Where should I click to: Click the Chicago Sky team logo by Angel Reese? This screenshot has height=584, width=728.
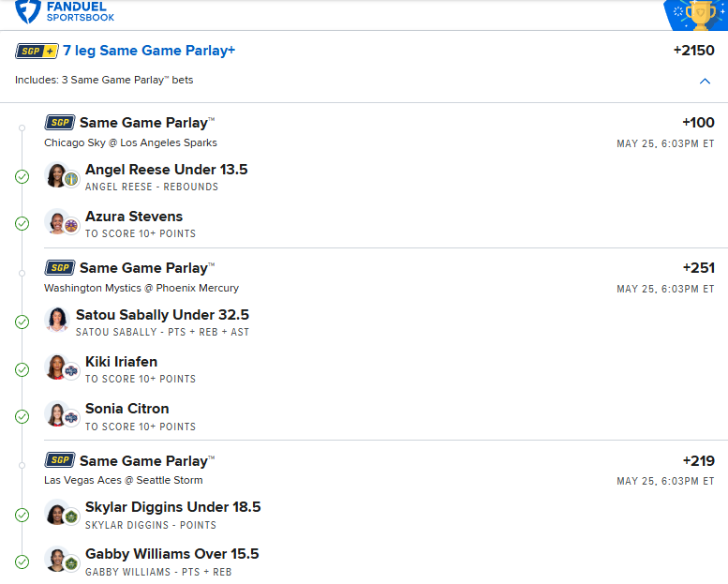point(71,179)
